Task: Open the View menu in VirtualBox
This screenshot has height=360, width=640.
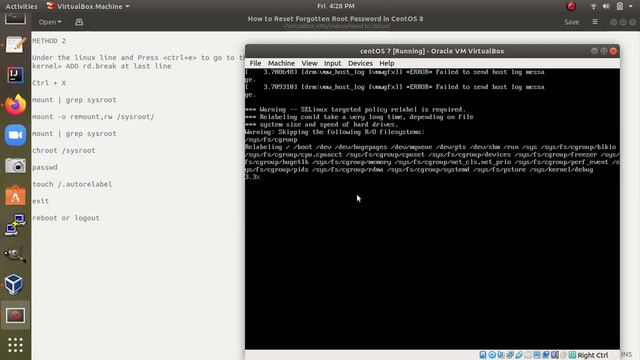Action: (x=309, y=63)
